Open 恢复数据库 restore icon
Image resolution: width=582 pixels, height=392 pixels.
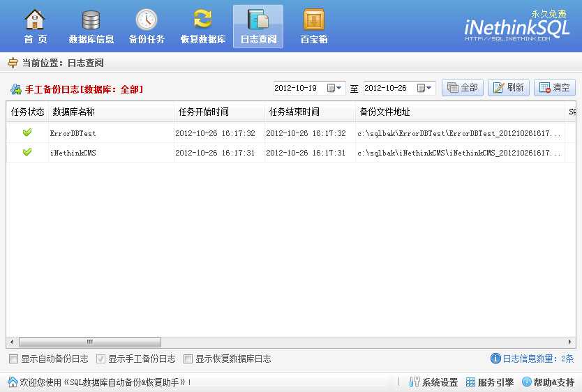click(202, 20)
